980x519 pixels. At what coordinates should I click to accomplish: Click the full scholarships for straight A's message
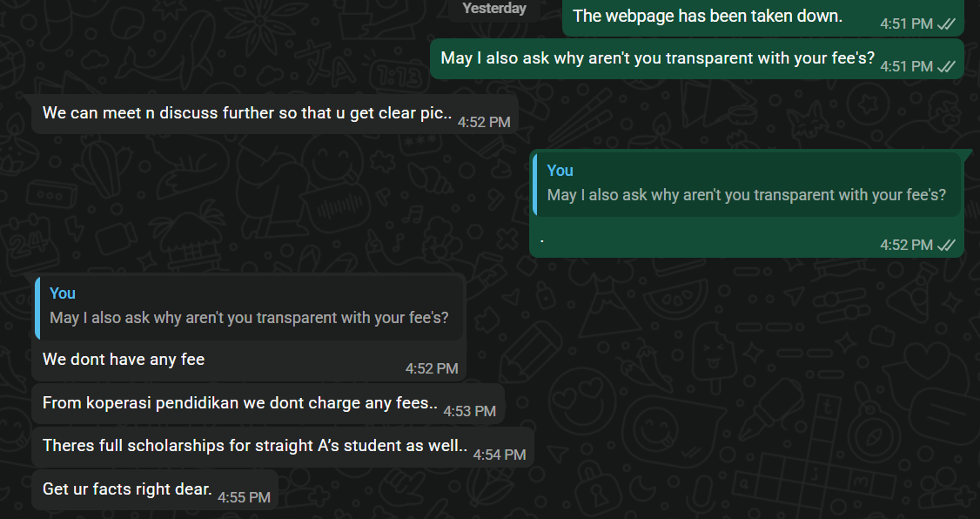click(x=255, y=446)
